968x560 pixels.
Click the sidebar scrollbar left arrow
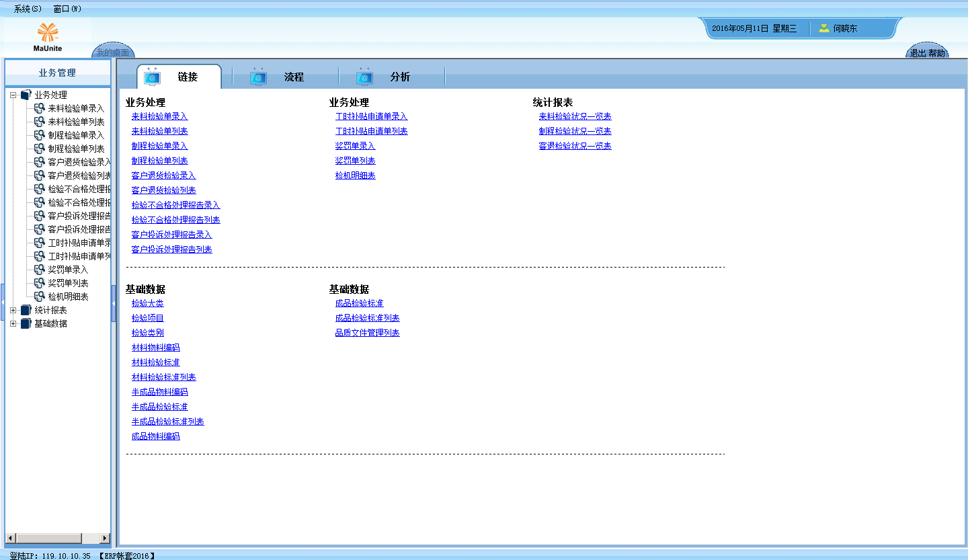10,538
